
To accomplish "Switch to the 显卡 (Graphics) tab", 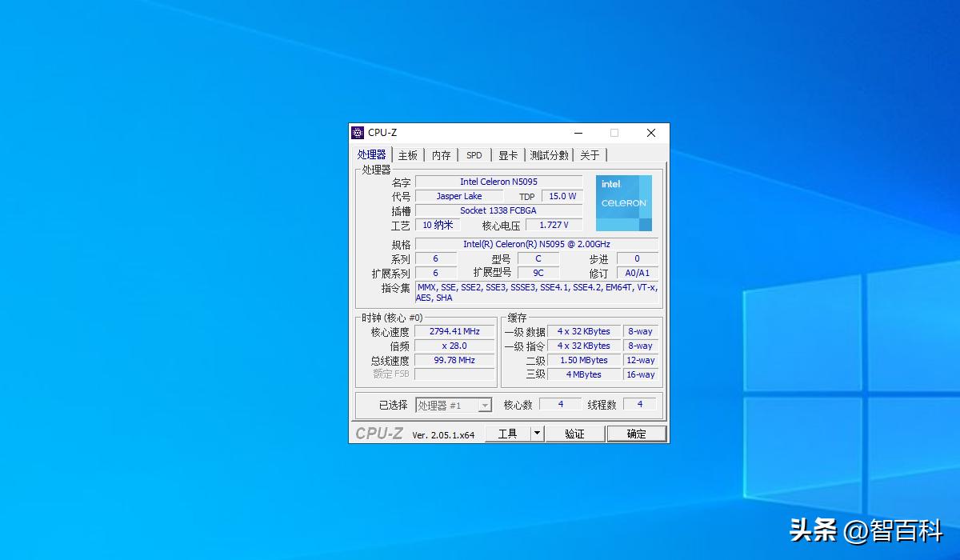I will (507, 154).
